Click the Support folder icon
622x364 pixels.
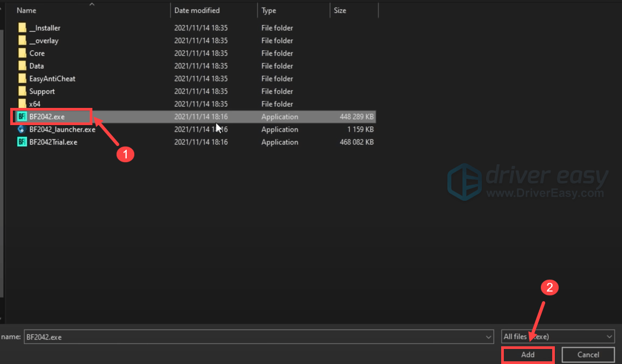pos(22,91)
